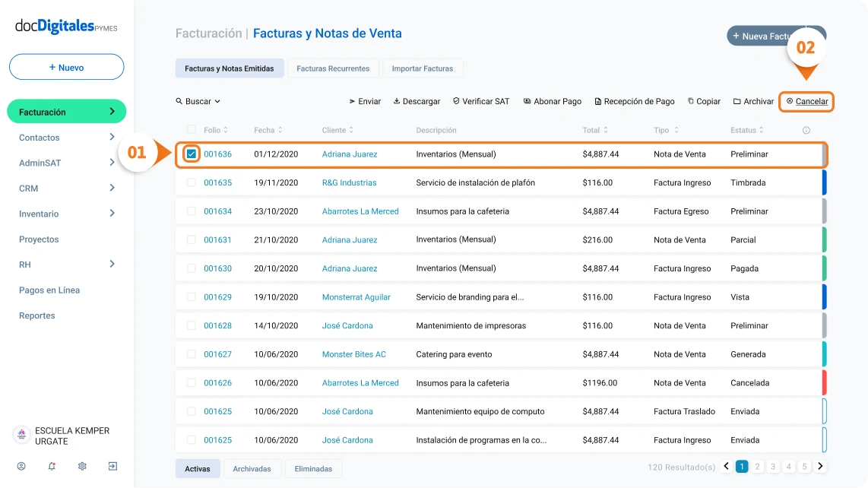Click the user profile icon in sidebar footer
868x488 pixels.
pyautogui.click(x=21, y=467)
